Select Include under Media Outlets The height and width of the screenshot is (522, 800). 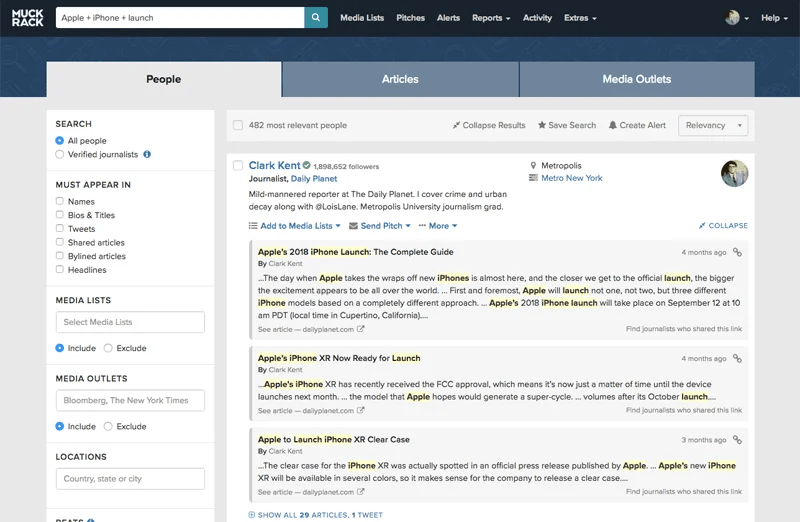tap(60, 426)
